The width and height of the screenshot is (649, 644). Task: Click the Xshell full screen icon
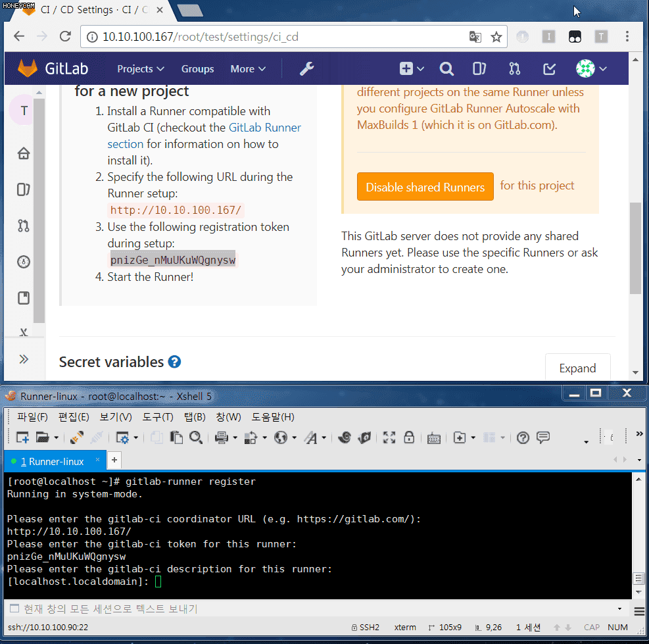coord(389,437)
